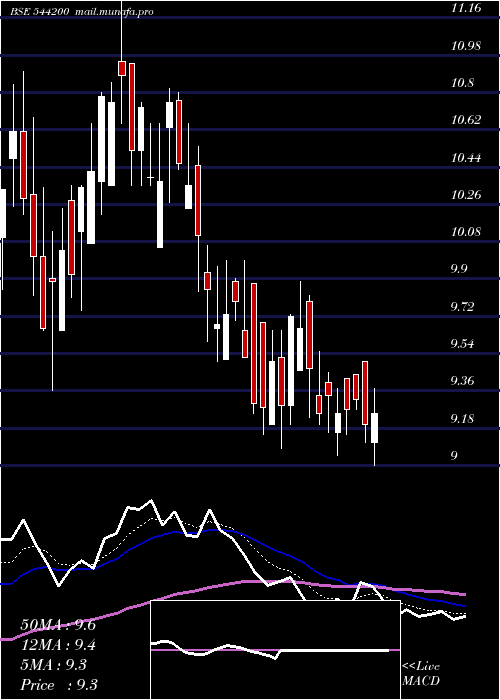This screenshot has width=500, height=700.
Task: Click the 10.8 price axis label
Action: coord(462,83)
